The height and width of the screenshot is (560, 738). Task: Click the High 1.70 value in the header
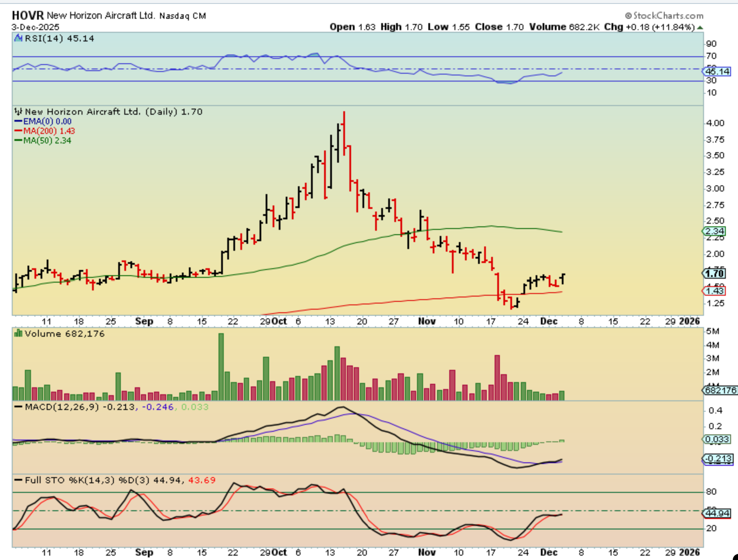(401, 27)
